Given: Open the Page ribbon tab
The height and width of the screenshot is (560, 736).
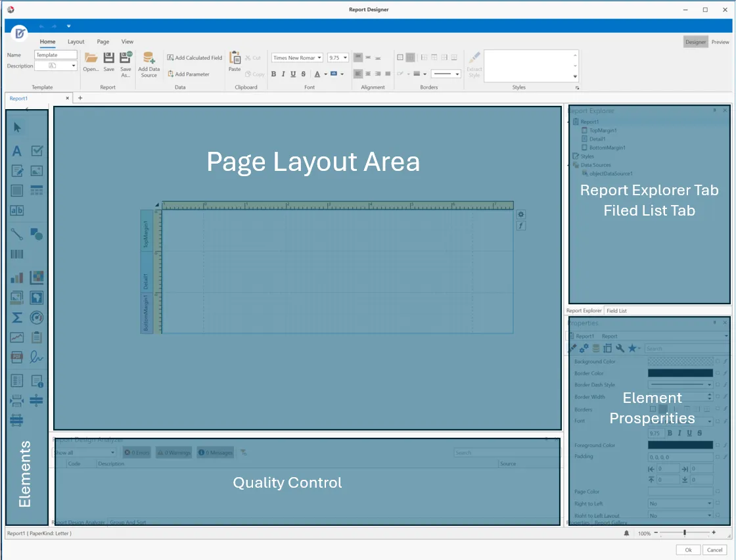Looking at the screenshot, I should click(x=103, y=42).
